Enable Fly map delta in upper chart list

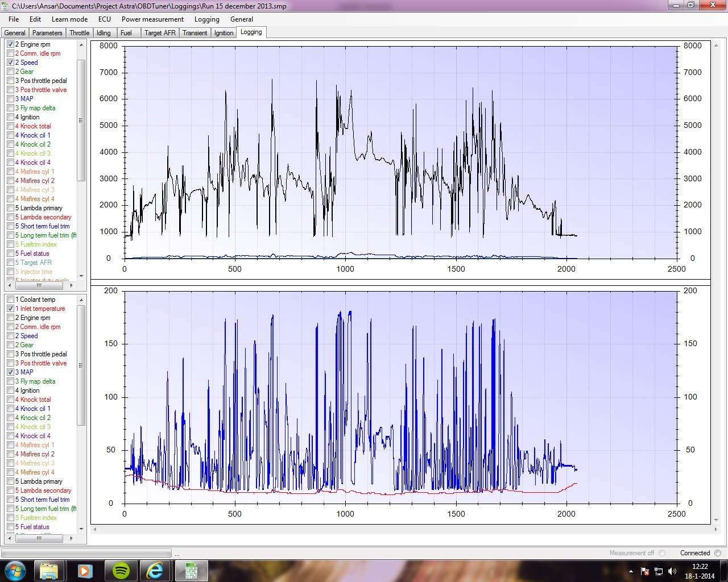click(10, 108)
